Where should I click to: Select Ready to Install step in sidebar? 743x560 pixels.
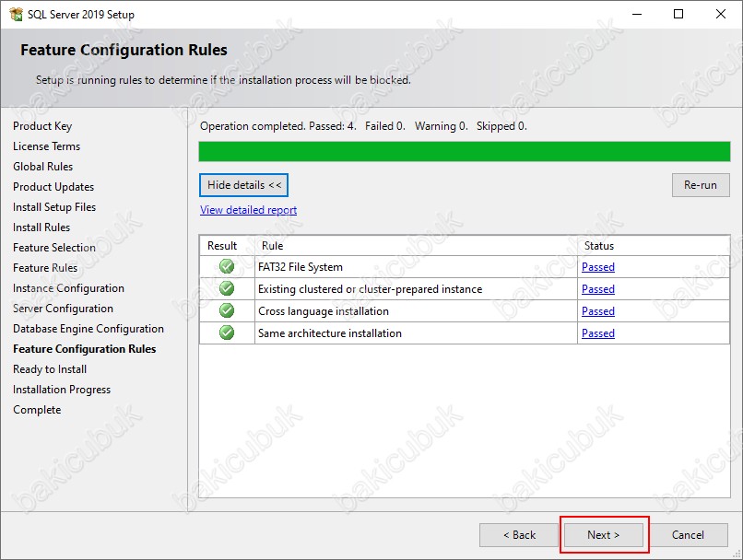pos(50,369)
